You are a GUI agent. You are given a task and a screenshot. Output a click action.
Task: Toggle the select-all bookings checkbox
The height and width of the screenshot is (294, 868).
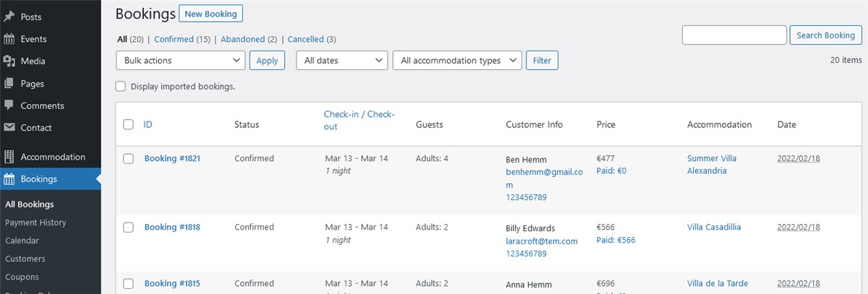128,124
